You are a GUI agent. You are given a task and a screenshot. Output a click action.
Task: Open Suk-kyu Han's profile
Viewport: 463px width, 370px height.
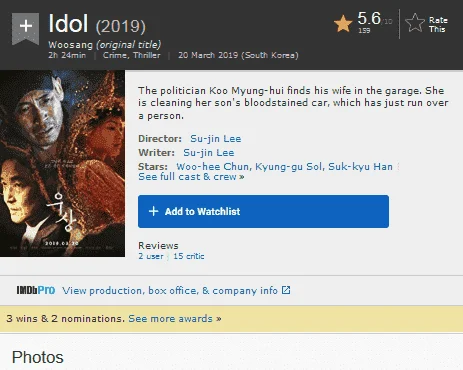pyautogui.click(x=360, y=166)
